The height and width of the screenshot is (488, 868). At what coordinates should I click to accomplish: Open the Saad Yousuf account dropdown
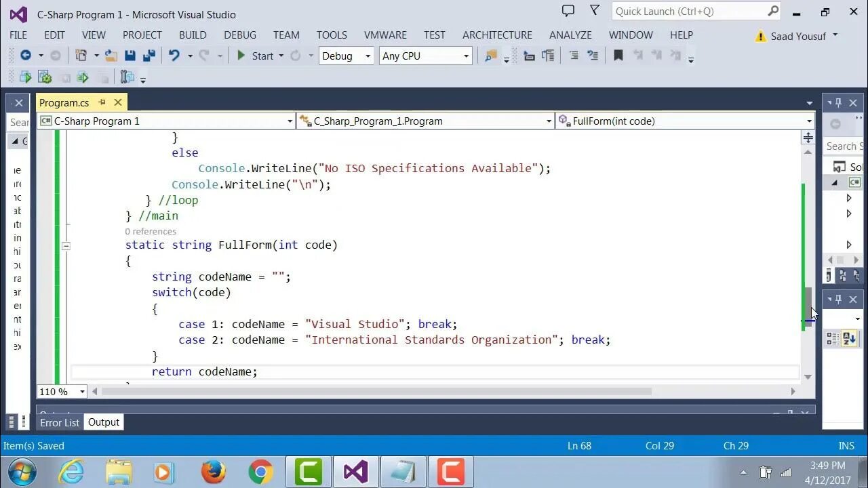click(835, 35)
